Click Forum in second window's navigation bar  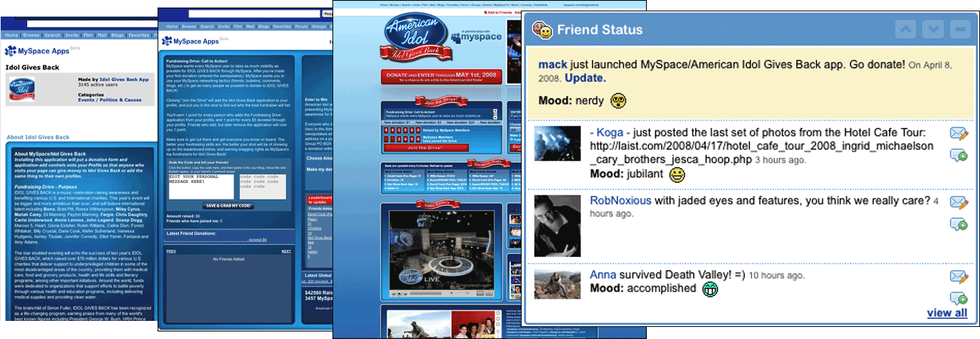pos(300,26)
